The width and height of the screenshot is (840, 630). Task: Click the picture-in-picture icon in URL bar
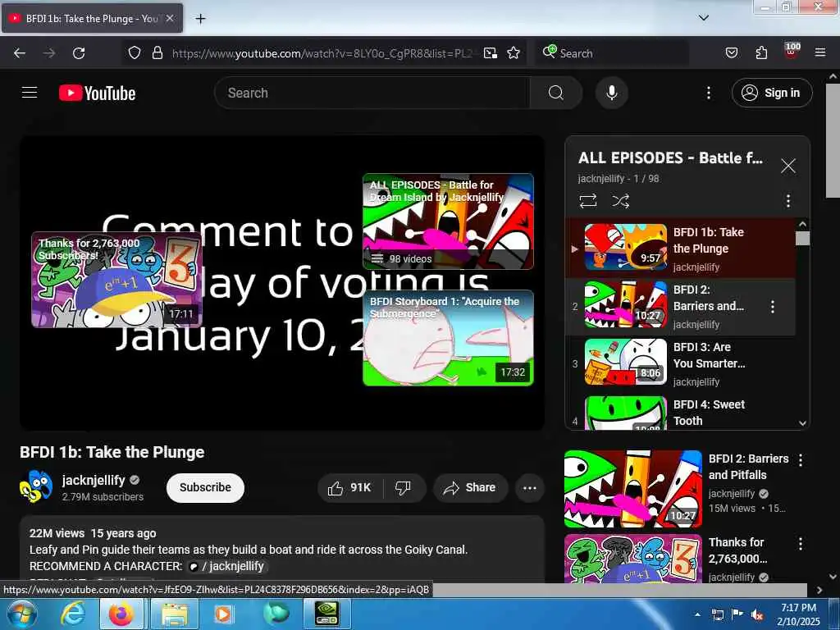coord(490,53)
